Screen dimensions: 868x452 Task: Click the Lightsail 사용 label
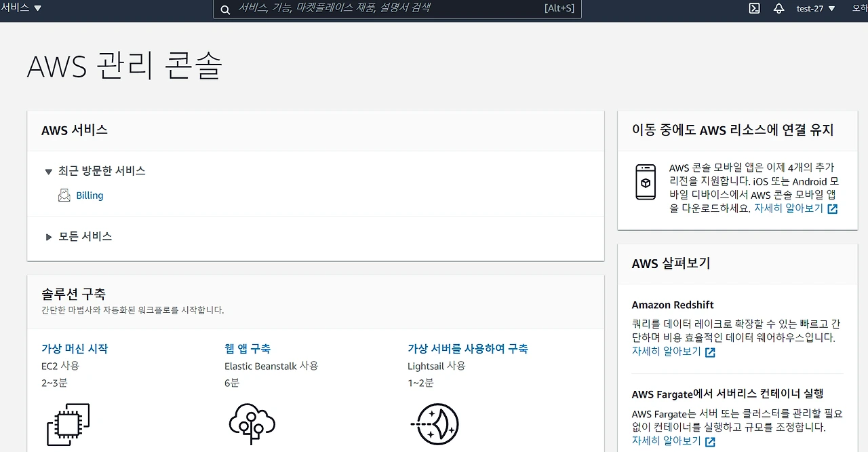coord(437,366)
